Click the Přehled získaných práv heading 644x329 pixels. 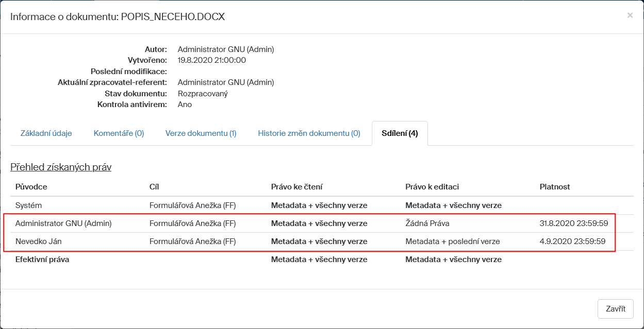[x=61, y=167]
